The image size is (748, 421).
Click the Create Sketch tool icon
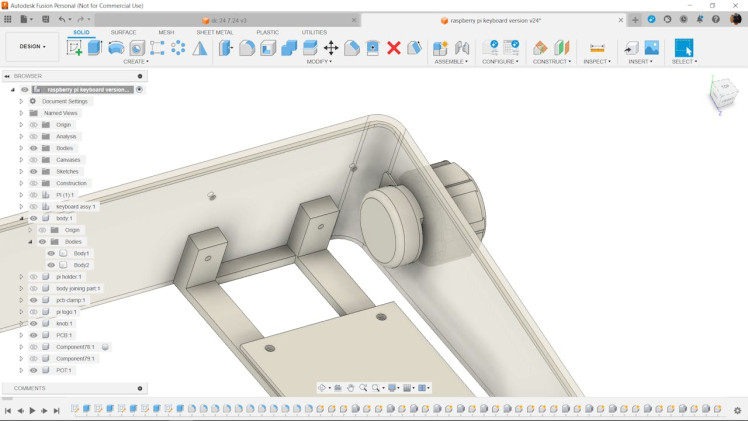[75, 47]
